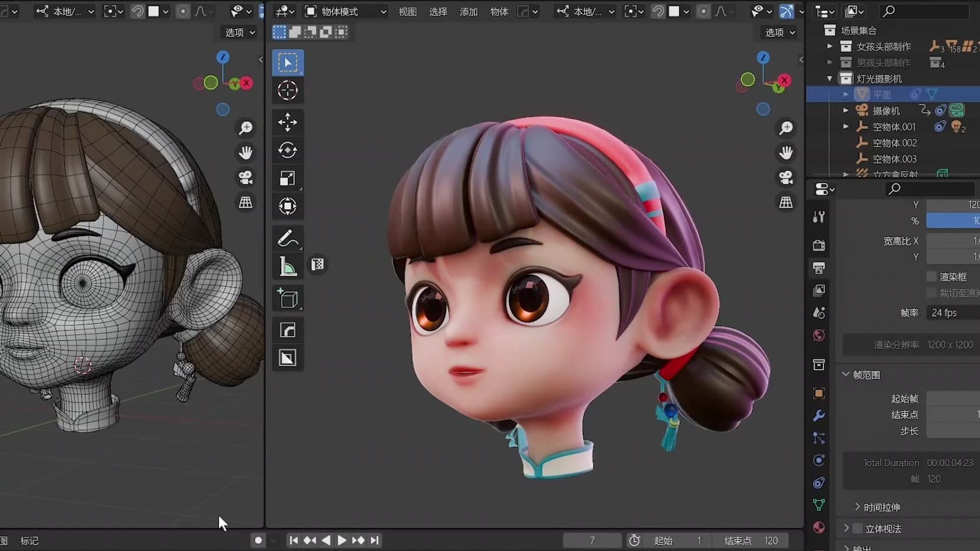This screenshot has width=980, height=551.
Task: Click the zoom magnifier in left viewport
Action: point(245,128)
